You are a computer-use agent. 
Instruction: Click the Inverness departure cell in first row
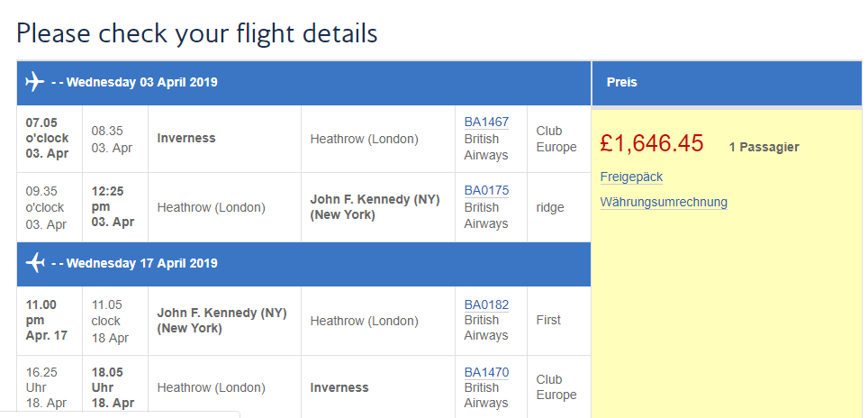[186, 139]
